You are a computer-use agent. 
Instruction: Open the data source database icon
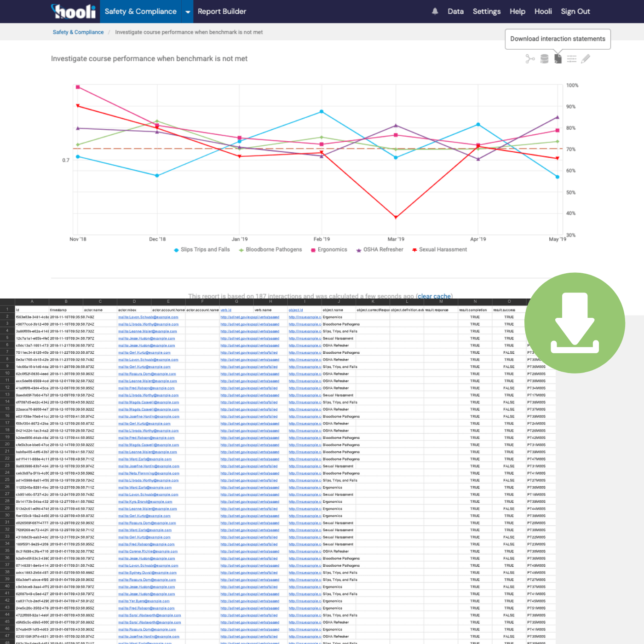(543, 58)
